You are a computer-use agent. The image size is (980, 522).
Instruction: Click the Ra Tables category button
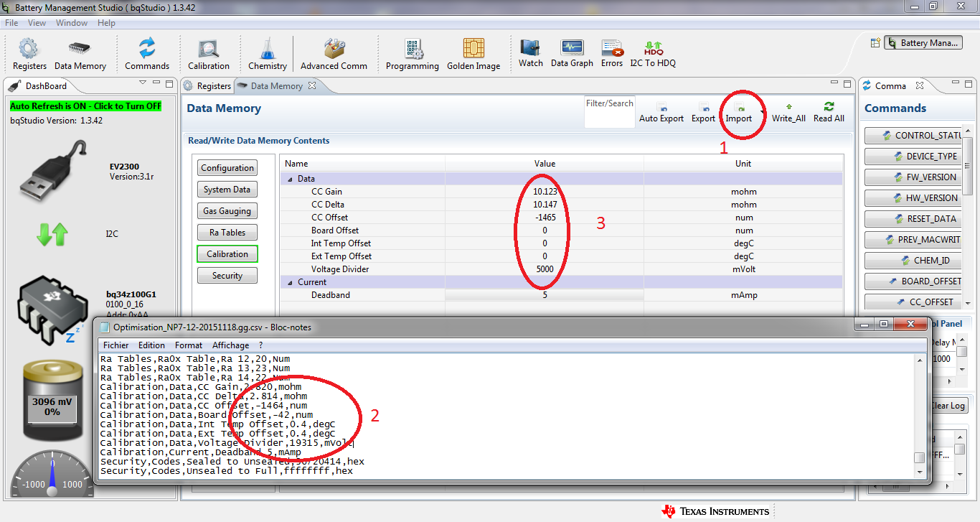pyautogui.click(x=227, y=233)
